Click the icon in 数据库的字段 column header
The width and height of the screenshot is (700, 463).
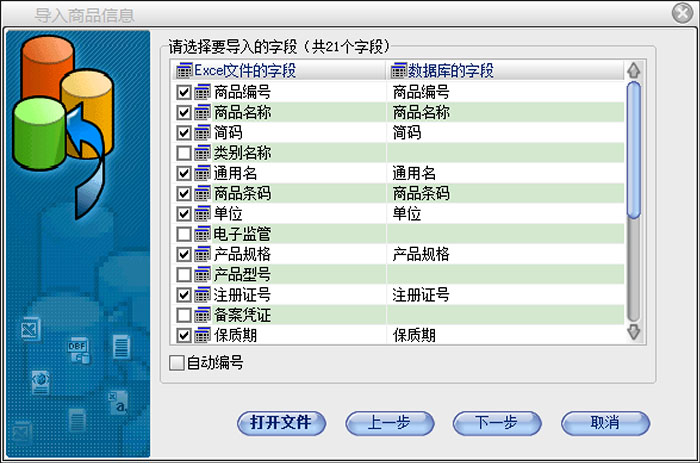[x=399, y=71]
